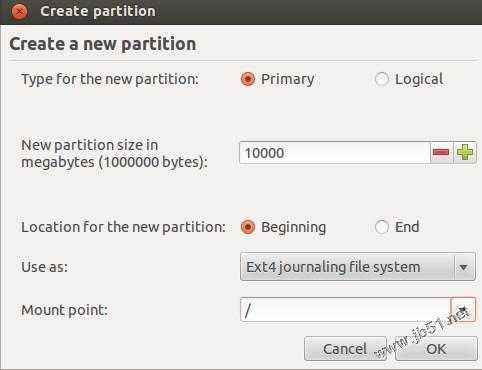482x370 pixels.
Task: Focus the partition size field showing 10000
Action: pyautogui.click(x=335, y=153)
